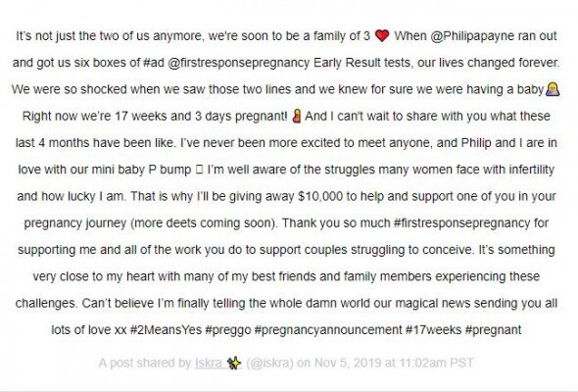The width and height of the screenshot is (578, 392).
Task: Open the #pregnancyannouncement hashtag
Action: 328,330
